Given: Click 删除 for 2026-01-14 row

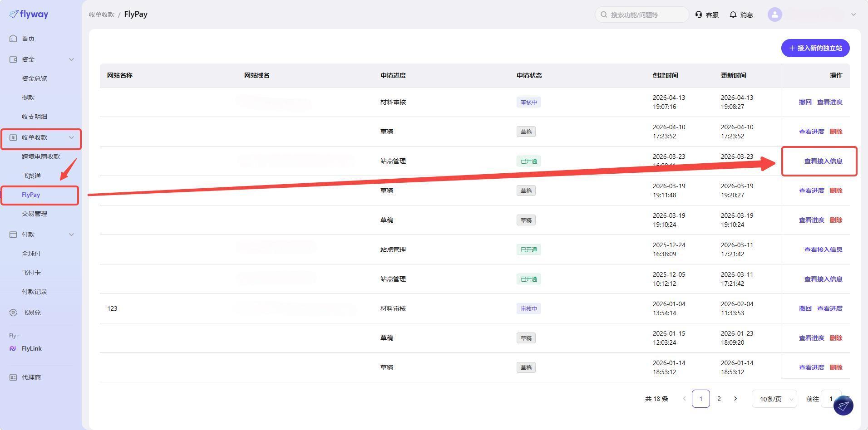Looking at the screenshot, I should point(836,367).
